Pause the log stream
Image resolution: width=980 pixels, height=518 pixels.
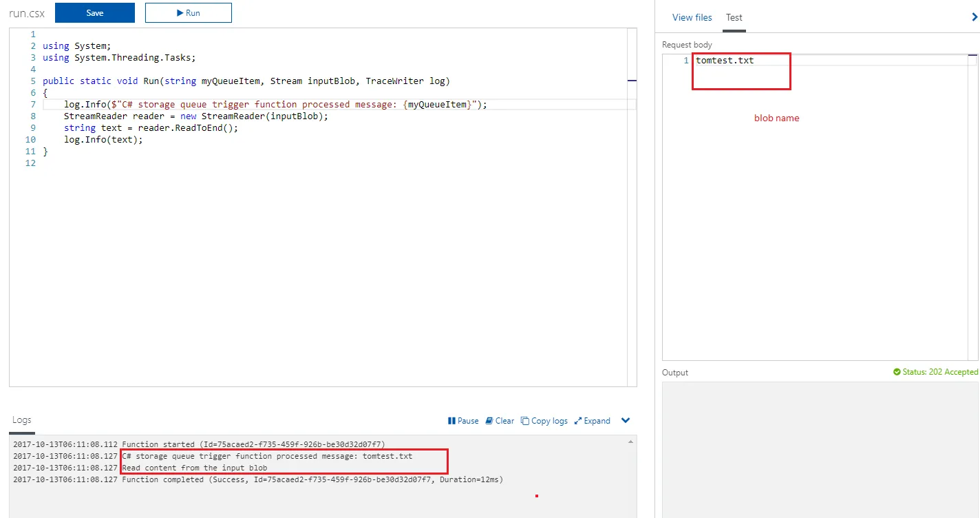tap(463, 421)
